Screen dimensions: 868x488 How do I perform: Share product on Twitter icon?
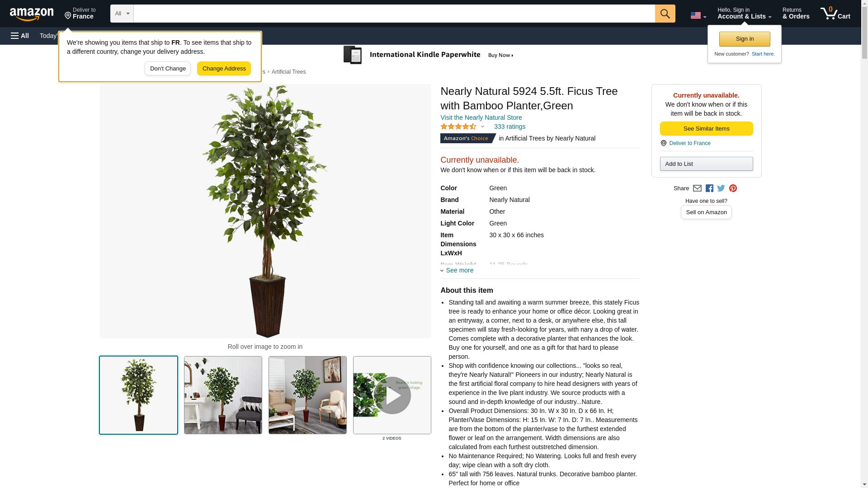(721, 188)
